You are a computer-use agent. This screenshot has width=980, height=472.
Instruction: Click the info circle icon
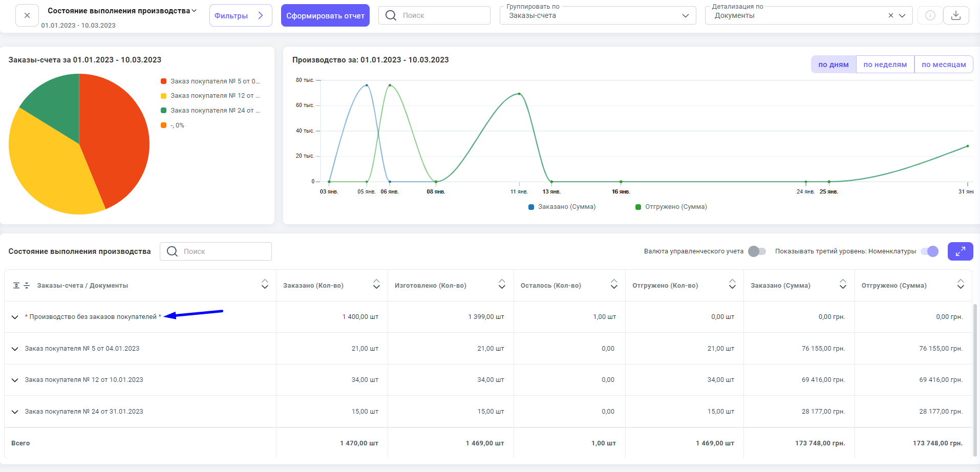[930, 15]
